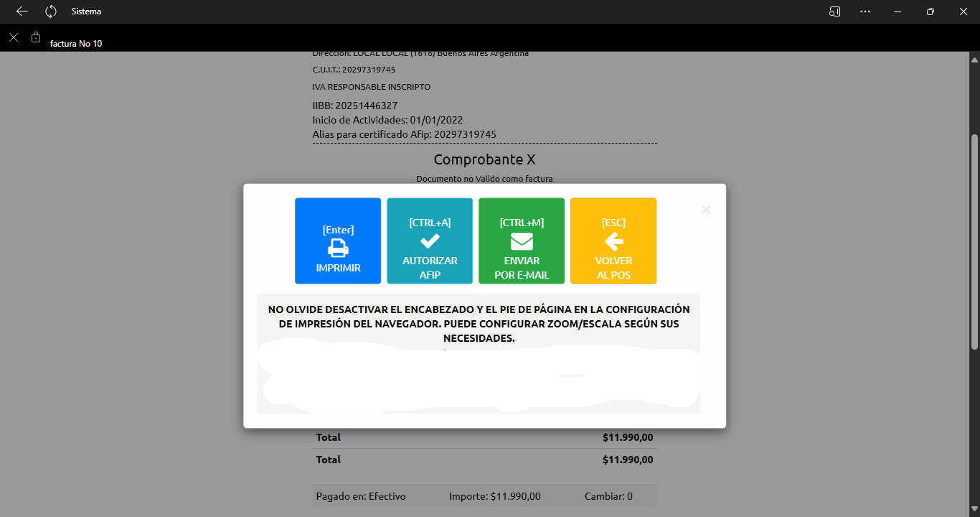
Task: Click the [CTRL+A] label on teal button
Action: point(430,223)
